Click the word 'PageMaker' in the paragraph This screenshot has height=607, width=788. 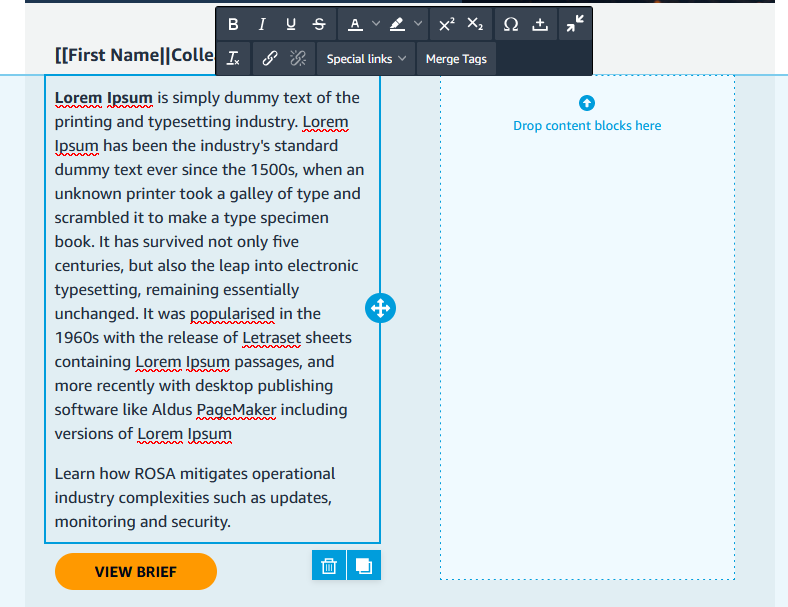[236, 410]
